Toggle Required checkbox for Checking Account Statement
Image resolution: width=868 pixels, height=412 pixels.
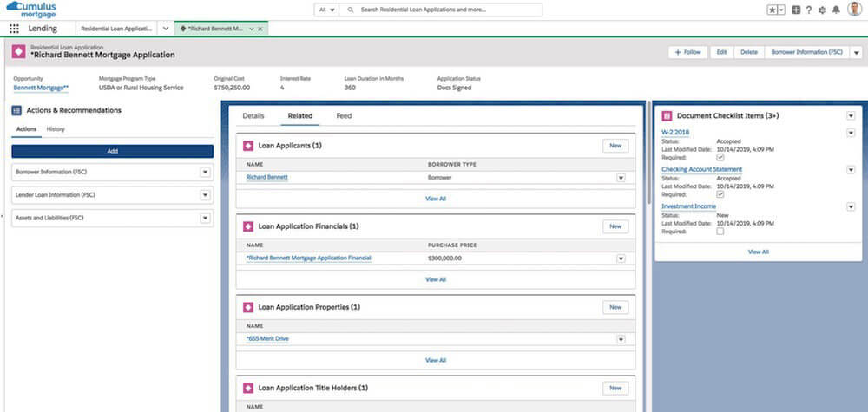click(x=720, y=194)
